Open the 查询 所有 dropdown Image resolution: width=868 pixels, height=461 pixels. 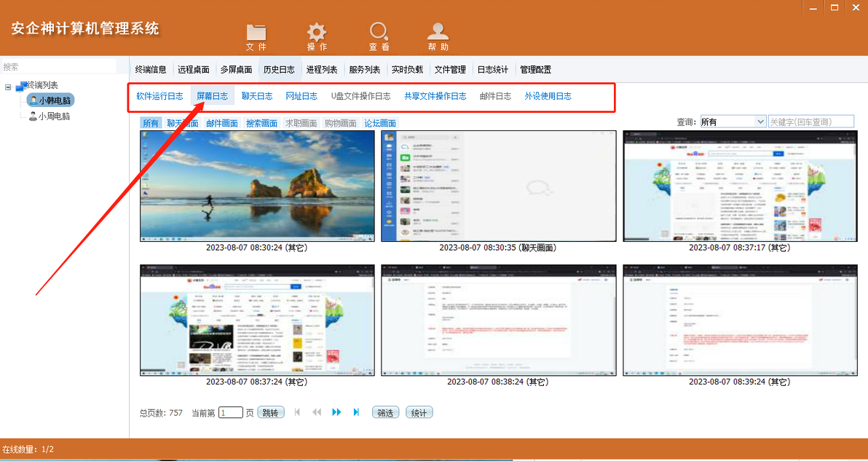733,122
